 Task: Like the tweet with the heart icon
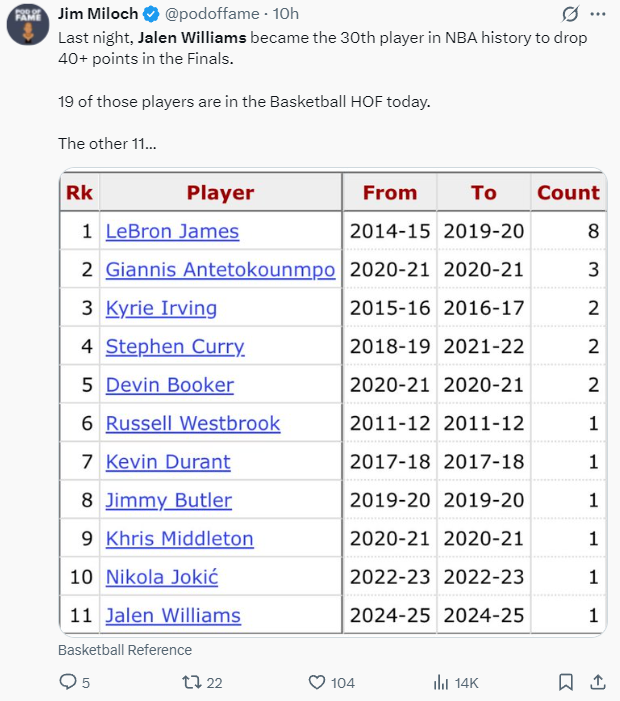tap(318, 682)
